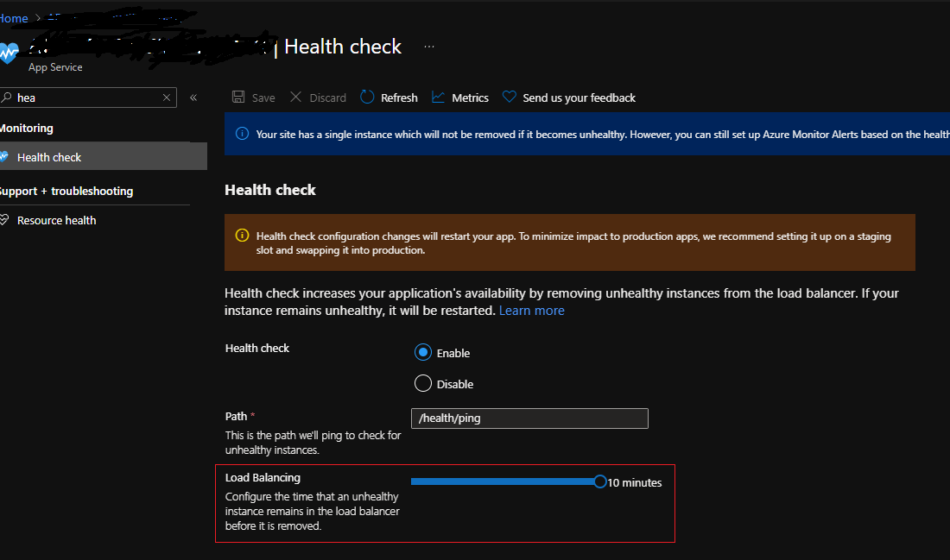Image resolution: width=950 pixels, height=560 pixels.
Task: Open the Learn more link
Action: point(531,310)
